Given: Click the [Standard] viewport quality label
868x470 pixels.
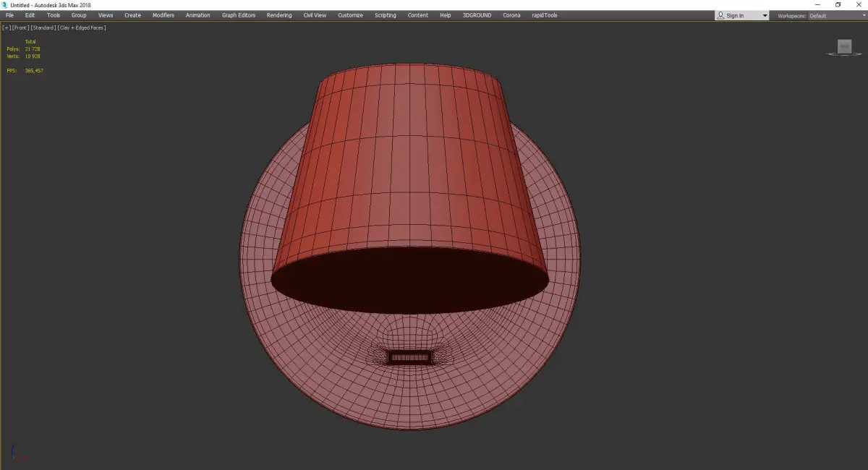Looking at the screenshot, I should pyautogui.click(x=42, y=27).
